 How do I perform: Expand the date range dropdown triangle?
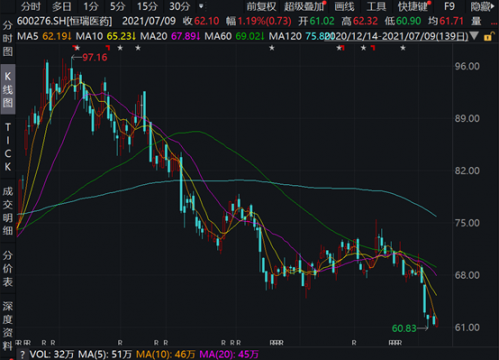point(474,36)
